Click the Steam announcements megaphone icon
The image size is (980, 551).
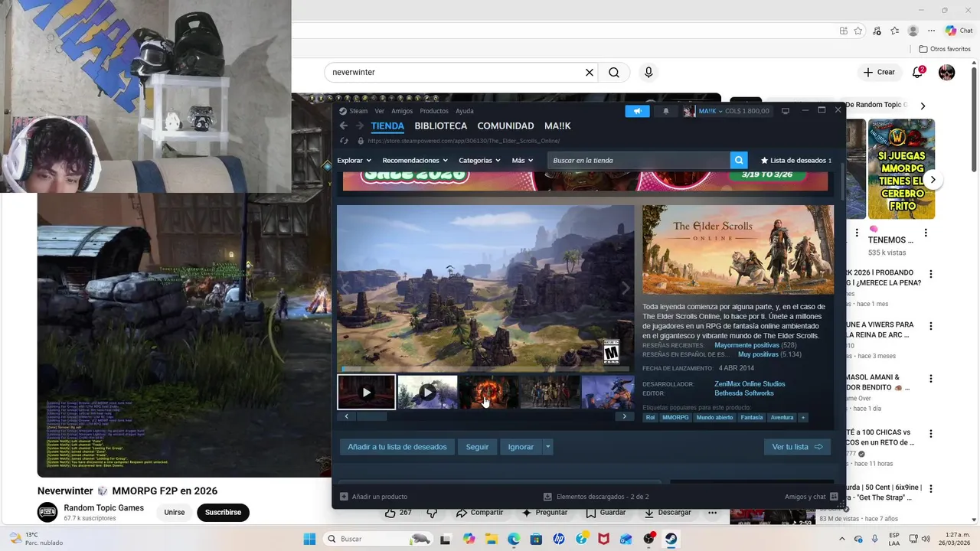(637, 111)
